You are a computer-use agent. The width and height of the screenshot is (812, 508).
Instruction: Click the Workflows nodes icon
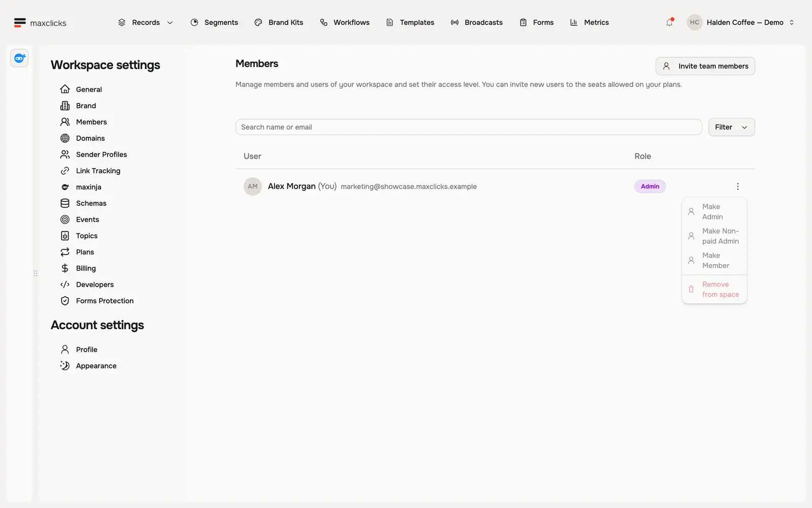point(324,22)
